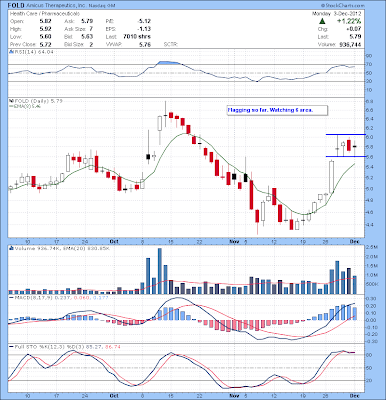
Task: Click the Open price value 5.82
Action: pyautogui.click(x=45, y=21)
